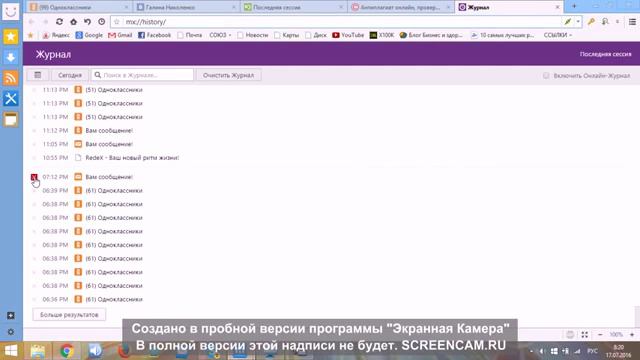
Task: Open the YouTube bookmark
Action: point(348,36)
